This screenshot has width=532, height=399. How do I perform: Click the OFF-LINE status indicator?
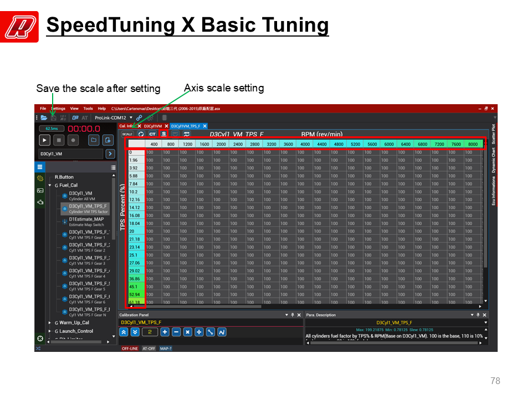click(130, 349)
